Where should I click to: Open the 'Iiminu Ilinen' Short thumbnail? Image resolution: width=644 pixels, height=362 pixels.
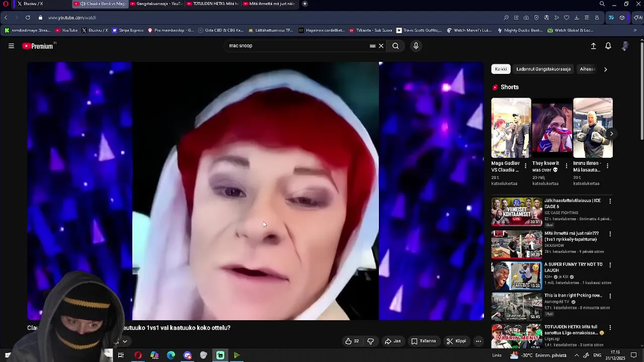593,128
